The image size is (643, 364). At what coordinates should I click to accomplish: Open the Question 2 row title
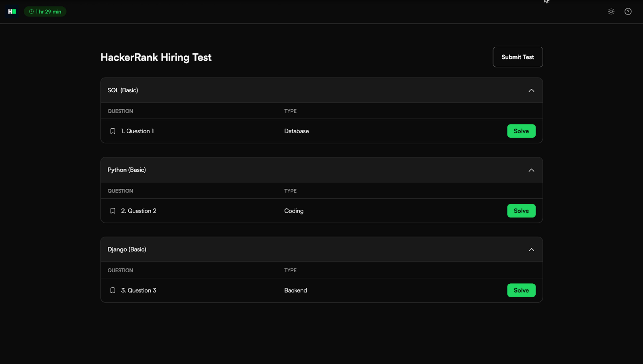click(x=139, y=211)
